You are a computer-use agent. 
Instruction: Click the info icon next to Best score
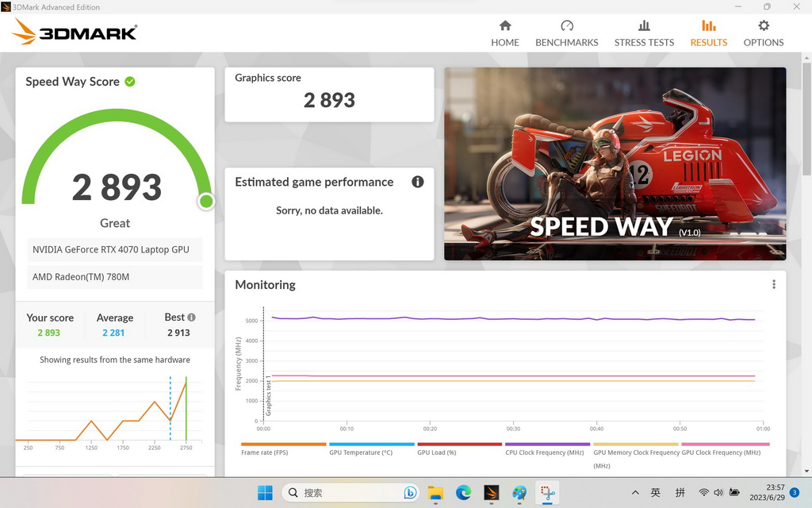pyautogui.click(x=191, y=317)
